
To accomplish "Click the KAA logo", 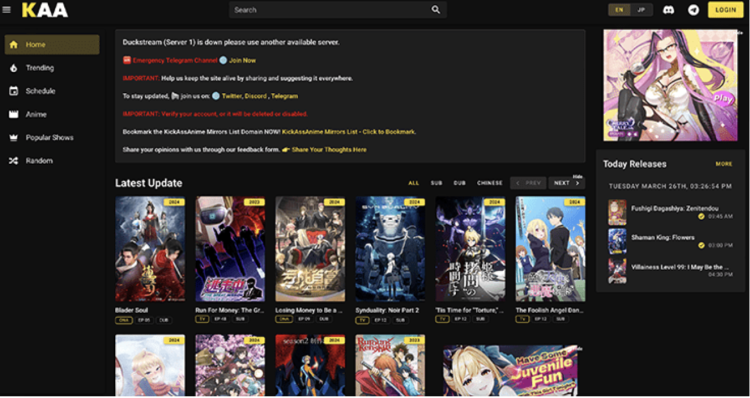I will pyautogui.click(x=44, y=10).
